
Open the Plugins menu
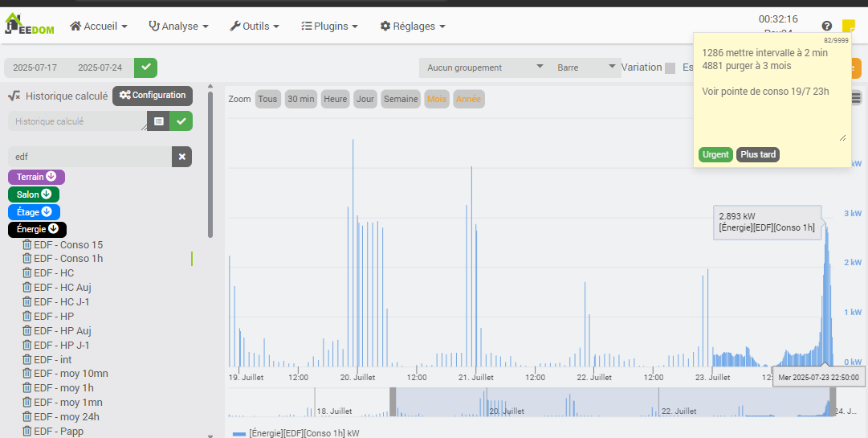coord(329,26)
